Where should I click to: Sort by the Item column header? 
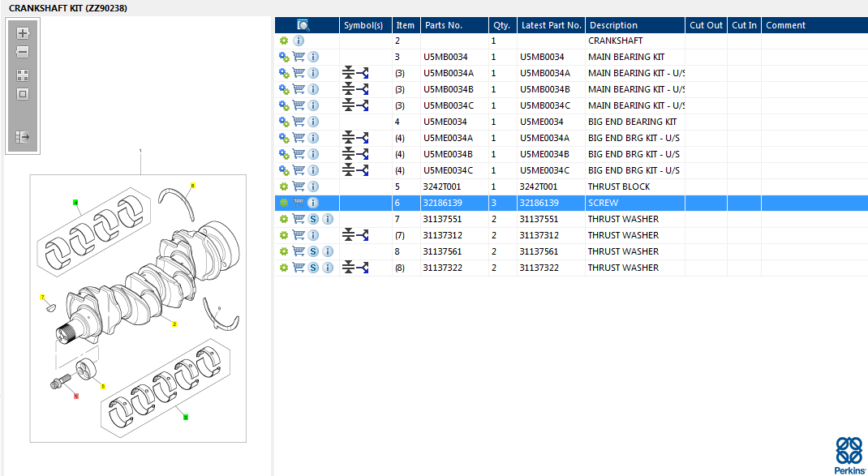pos(406,25)
